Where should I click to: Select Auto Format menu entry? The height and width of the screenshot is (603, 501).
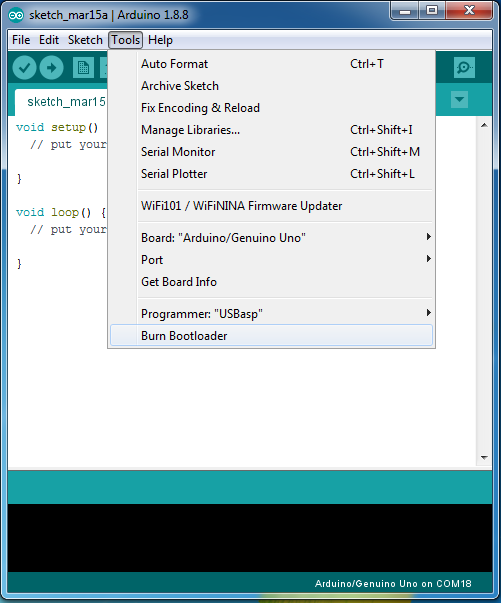pyautogui.click(x=271, y=64)
